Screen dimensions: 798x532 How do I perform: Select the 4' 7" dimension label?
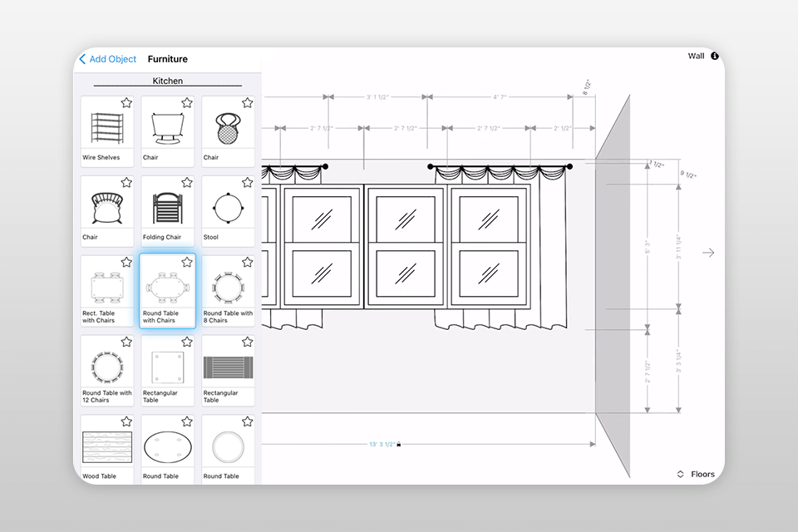(x=500, y=96)
